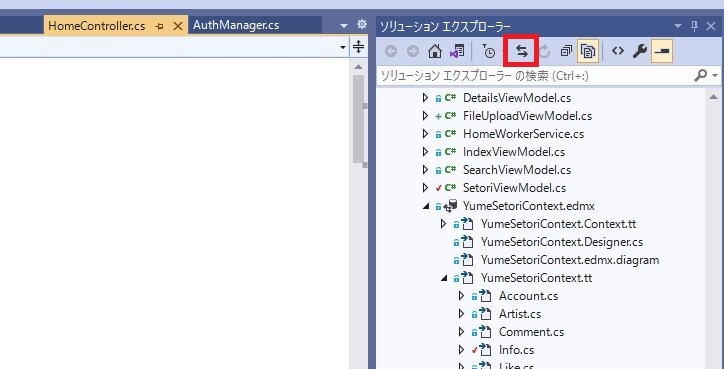Click the editor split window handle

(359, 47)
